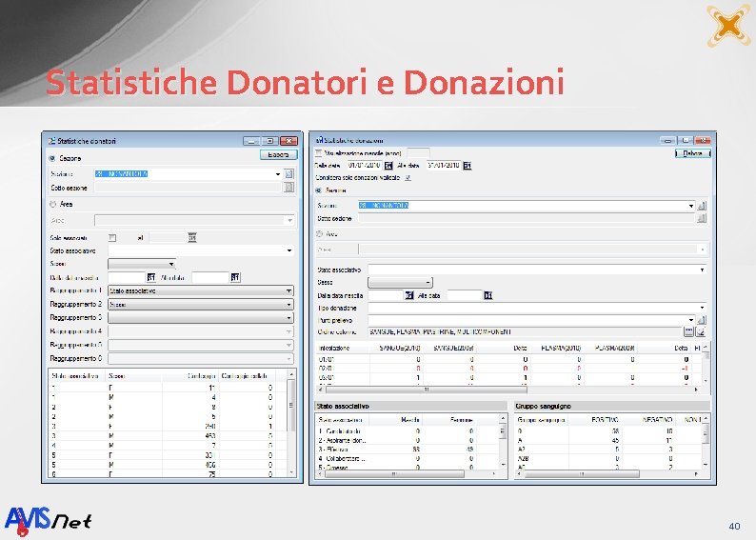Select the A2B row in Gruppo sanguigno table

click(x=608, y=458)
